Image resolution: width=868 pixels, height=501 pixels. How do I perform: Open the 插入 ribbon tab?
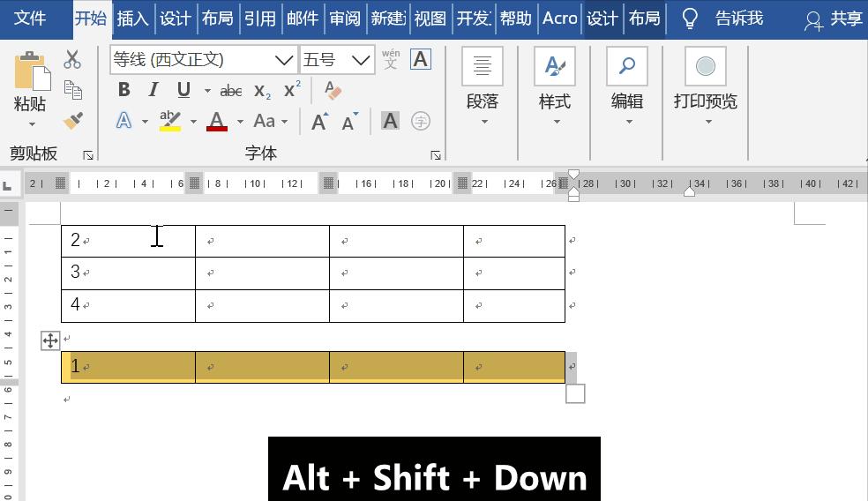[132, 19]
